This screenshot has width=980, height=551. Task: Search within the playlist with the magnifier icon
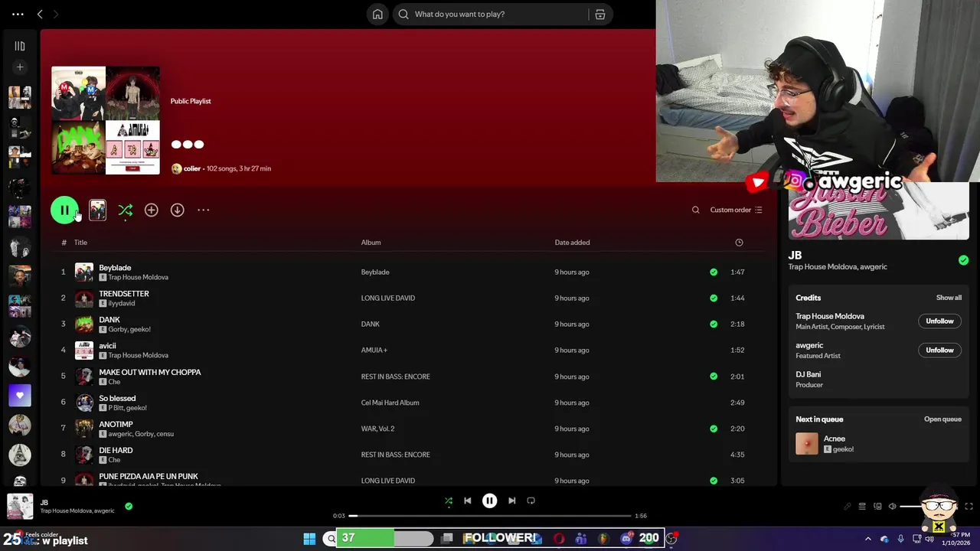pos(696,210)
